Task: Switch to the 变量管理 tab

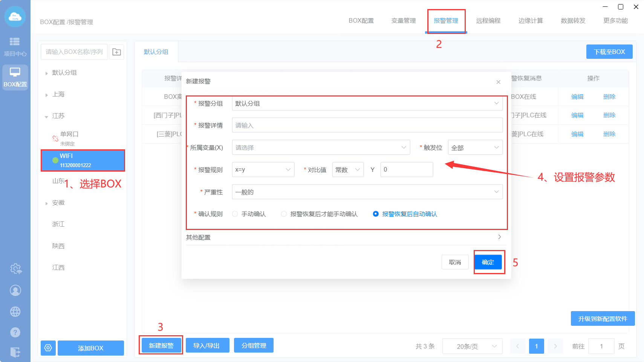Action: (403, 21)
